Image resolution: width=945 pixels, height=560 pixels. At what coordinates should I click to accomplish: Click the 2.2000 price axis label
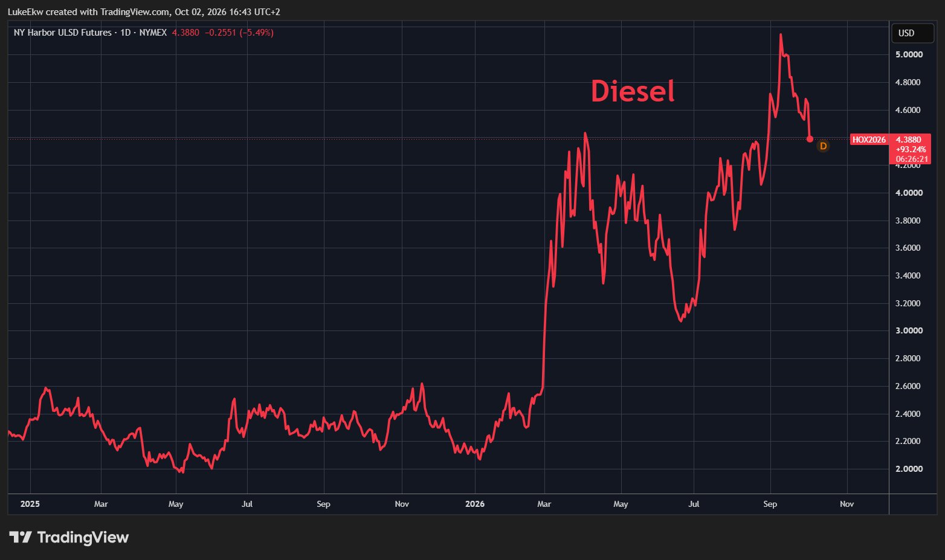click(908, 441)
